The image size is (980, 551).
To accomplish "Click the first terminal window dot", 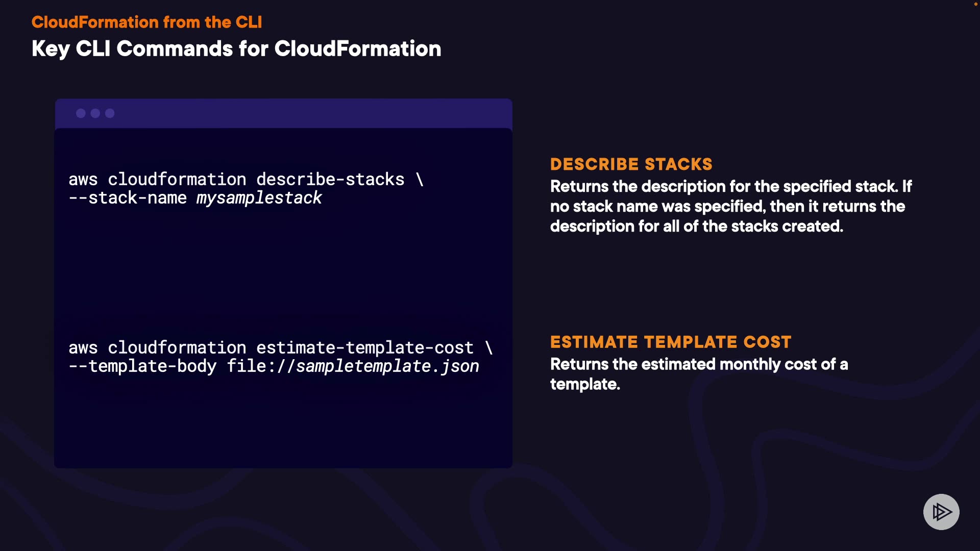I will (81, 113).
